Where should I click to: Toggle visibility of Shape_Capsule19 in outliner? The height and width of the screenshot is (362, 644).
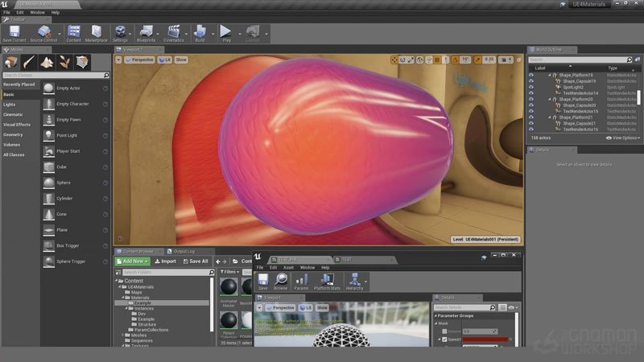pos(531,81)
